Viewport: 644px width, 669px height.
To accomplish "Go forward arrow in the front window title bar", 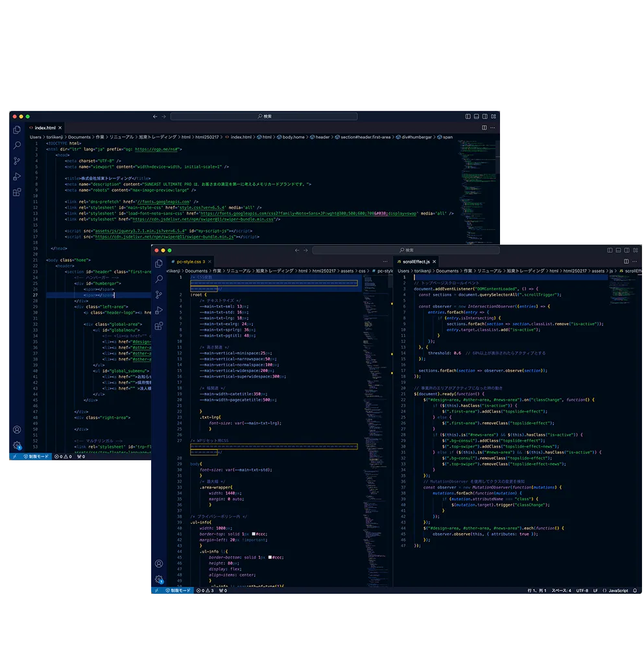I will tap(305, 250).
